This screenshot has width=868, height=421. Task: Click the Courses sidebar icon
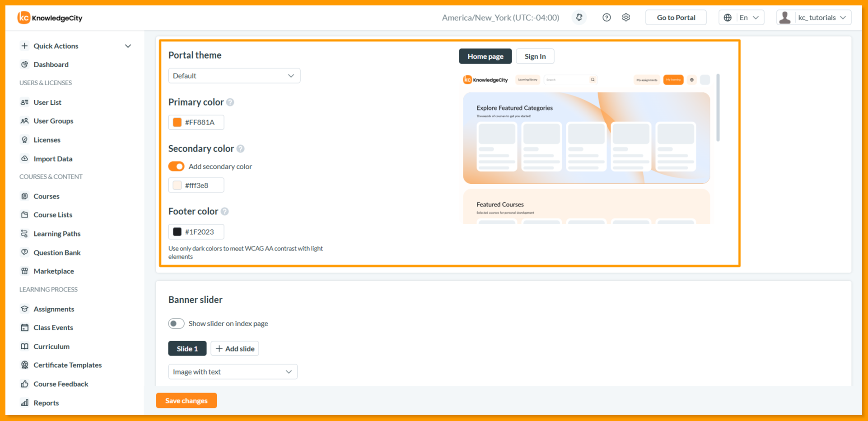[x=25, y=196]
